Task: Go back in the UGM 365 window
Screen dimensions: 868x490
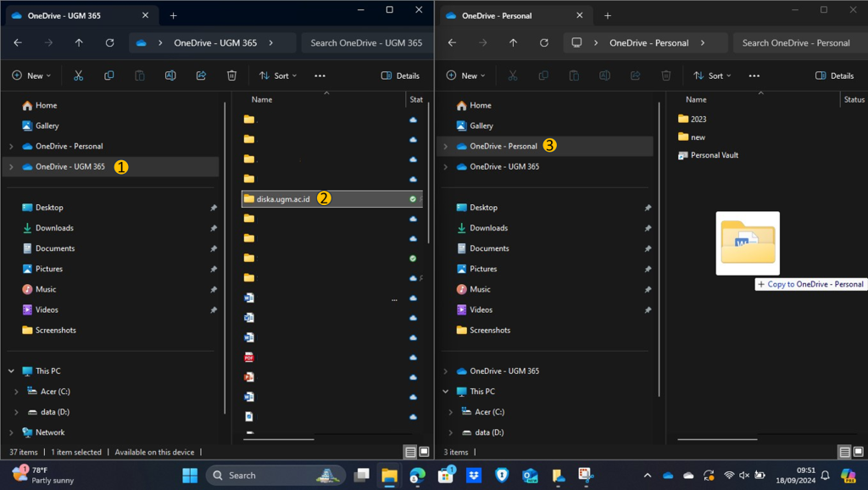Action: (x=18, y=42)
